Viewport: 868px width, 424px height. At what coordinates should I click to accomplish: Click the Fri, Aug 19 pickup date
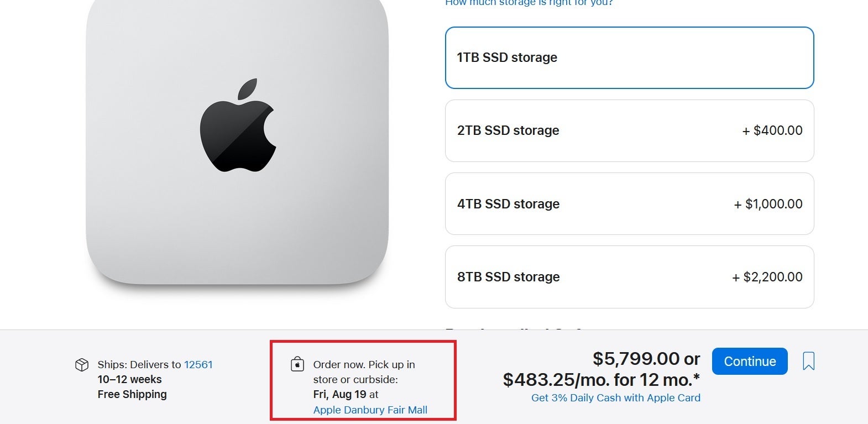[x=339, y=394]
